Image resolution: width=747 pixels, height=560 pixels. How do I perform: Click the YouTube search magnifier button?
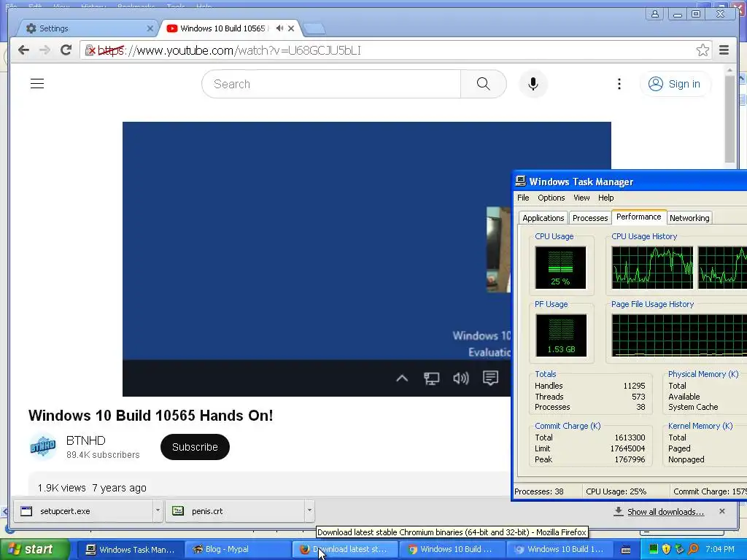(483, 84)
